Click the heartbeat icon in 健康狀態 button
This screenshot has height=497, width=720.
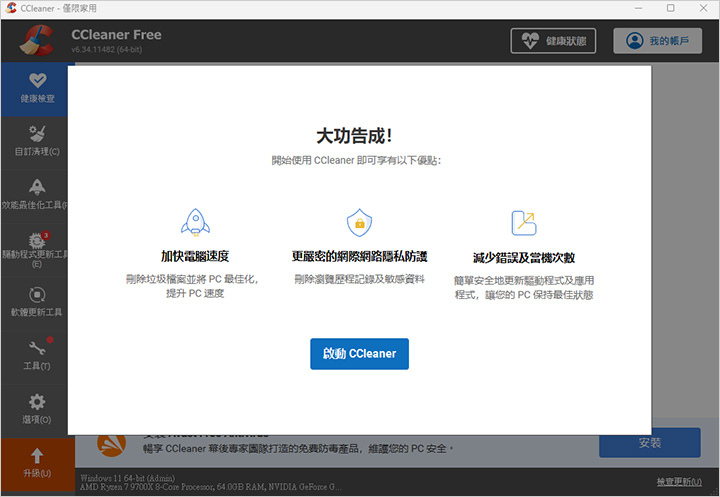[x=530, y=41]
